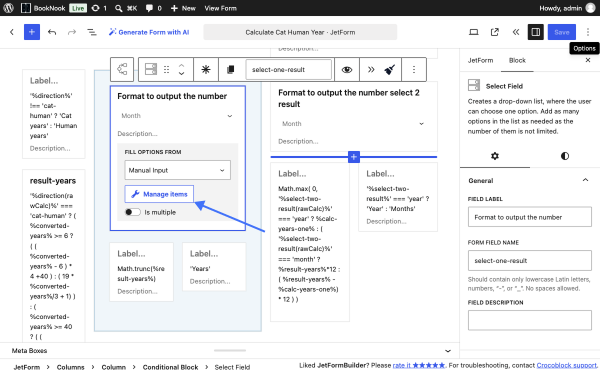600x375 pixels.
Task: Click the copy field name icon
Action: click(230, 69)
